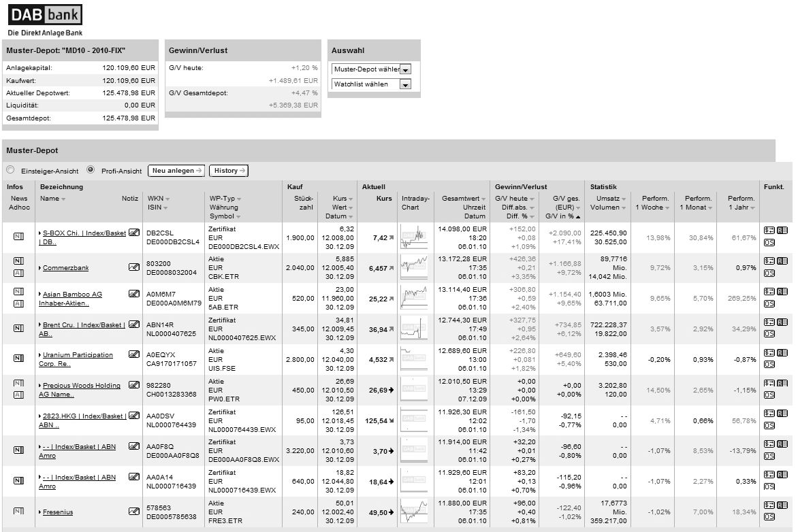Click the Neu anlegen button
798x532 pixels.
(176, 171)
